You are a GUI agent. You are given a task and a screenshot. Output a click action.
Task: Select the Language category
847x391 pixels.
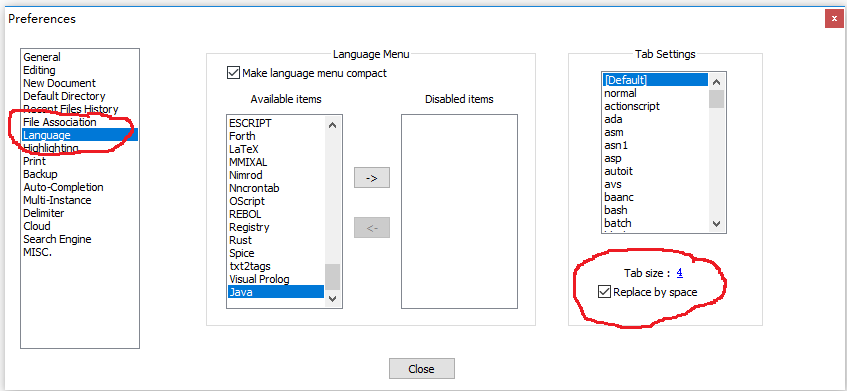[x=80, y=135]
